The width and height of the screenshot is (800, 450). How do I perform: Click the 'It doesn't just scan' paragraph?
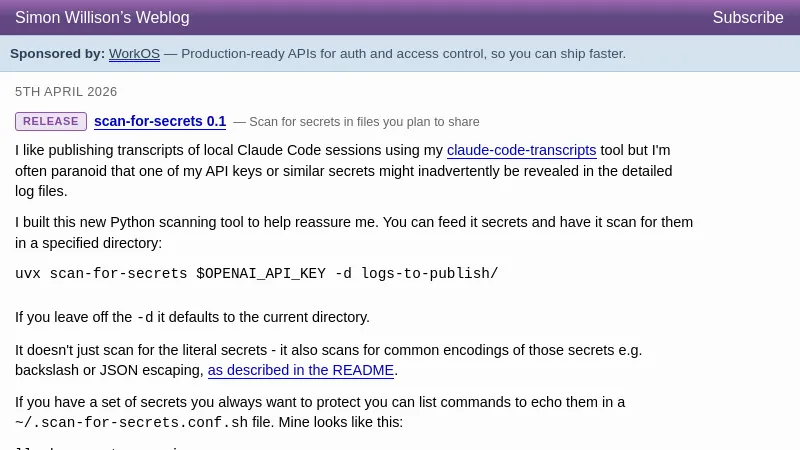coord(328,351)
